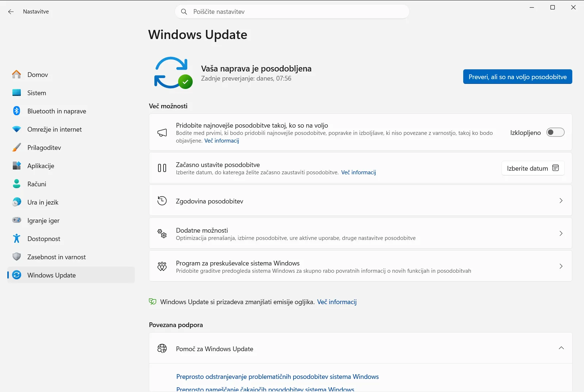Open Več informacij link under Pridobite najnovejše posodobitve
This screenshot has width=584, height=392.
point(222,141)
